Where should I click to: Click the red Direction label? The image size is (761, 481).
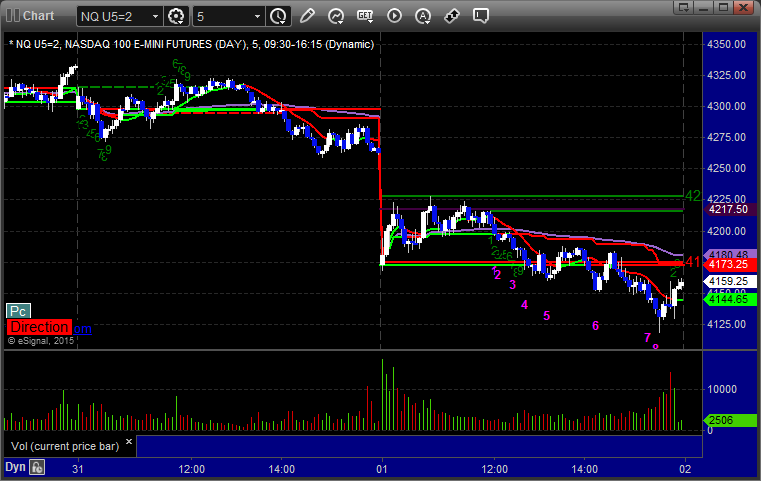pyautogui.click(x=39, y=327)
